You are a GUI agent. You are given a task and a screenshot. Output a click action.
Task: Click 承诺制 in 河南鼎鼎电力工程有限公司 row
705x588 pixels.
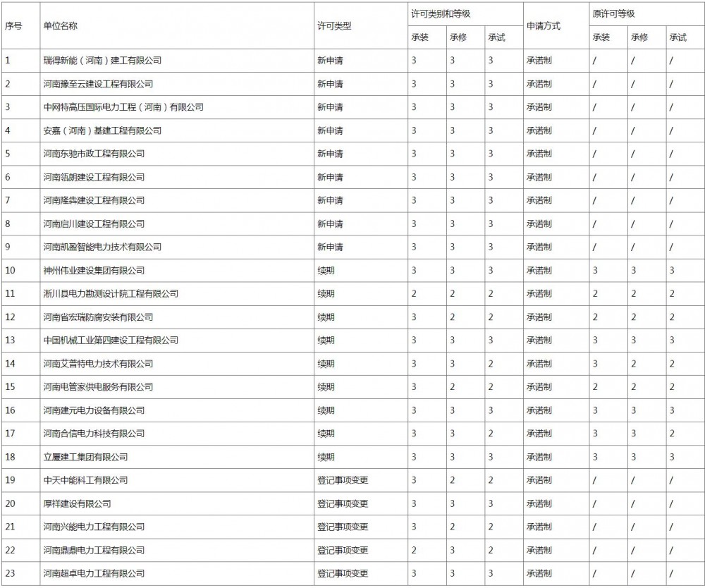click(x=539, y=550)
